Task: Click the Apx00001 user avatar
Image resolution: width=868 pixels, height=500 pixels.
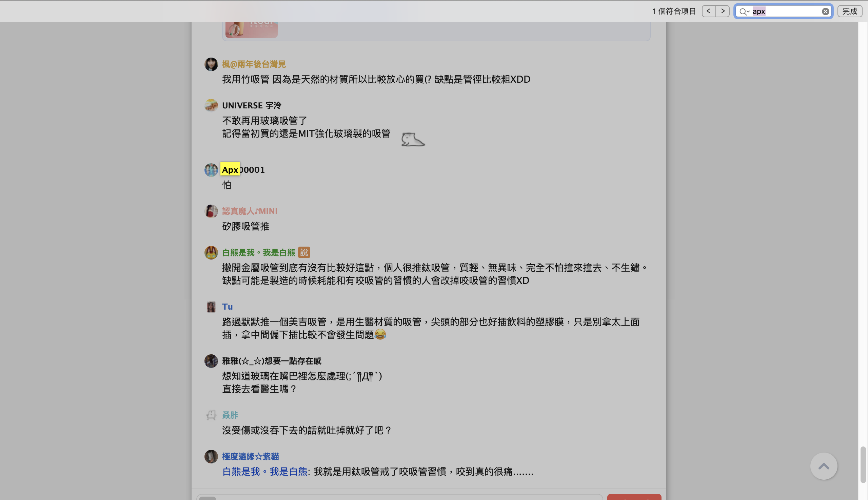Action: [x=211, y=170]
